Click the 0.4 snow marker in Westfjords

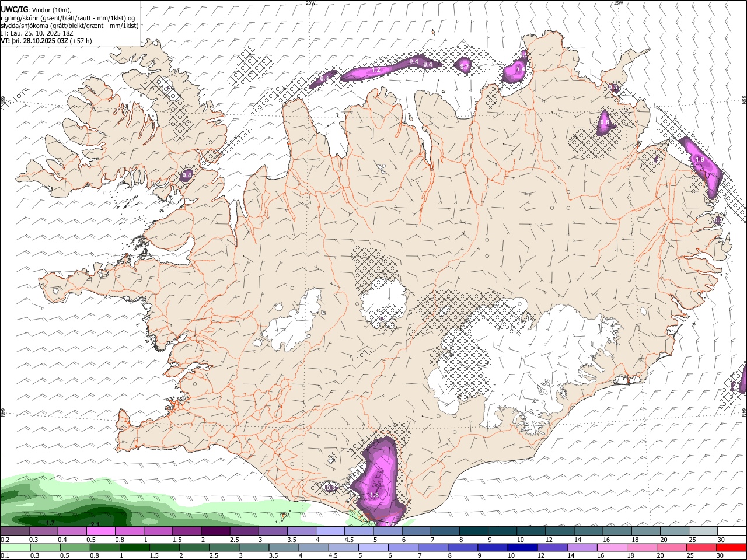tap(187, 175)
